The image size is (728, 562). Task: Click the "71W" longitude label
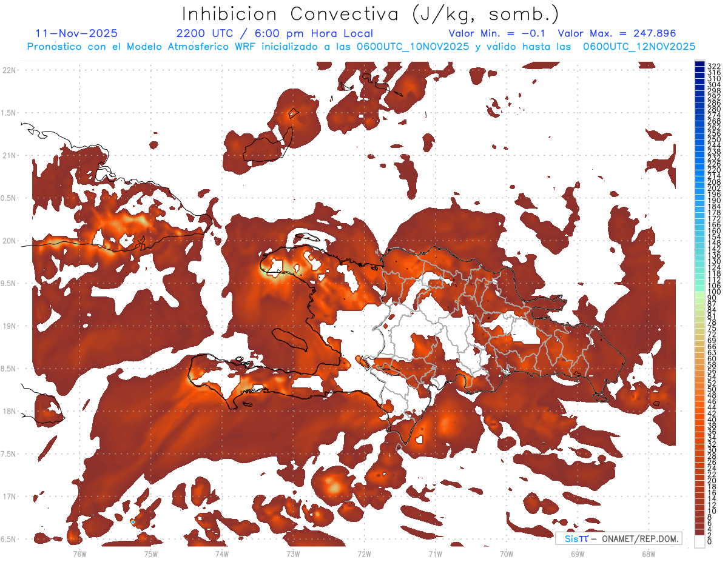(x=435, y=554)
